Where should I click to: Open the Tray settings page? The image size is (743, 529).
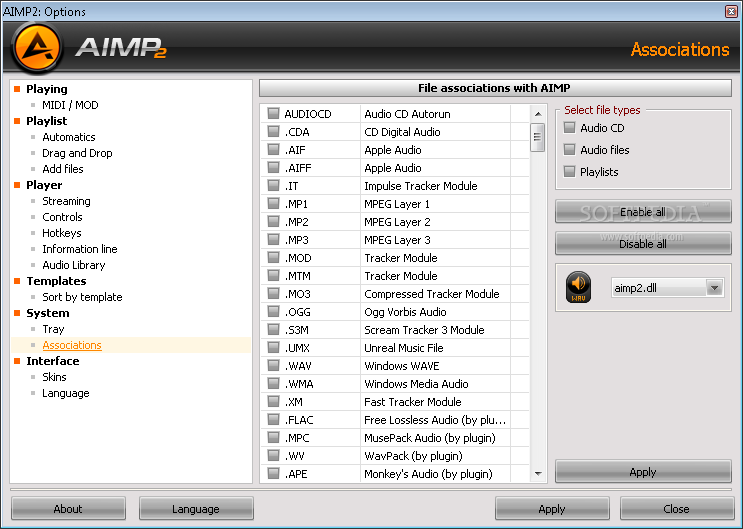[x=53, y=329]
